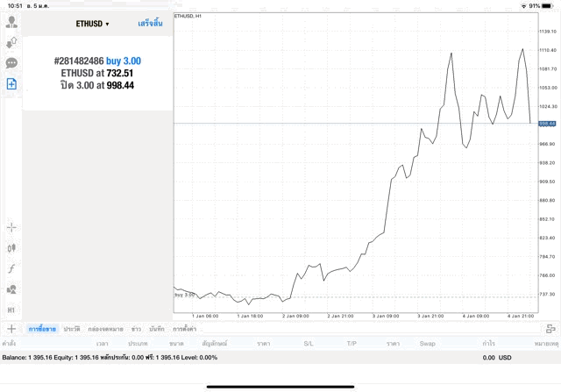Open the trade arrows icon in sidebar
The height and width of the screenshot is (392, 561).
click(11, 42)
